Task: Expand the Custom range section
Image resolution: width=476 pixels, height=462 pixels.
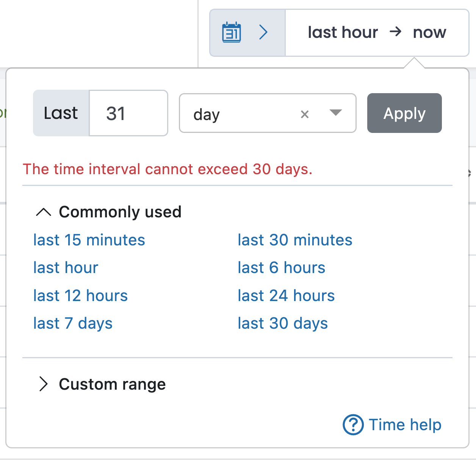Action: click(x=112, y=384)
